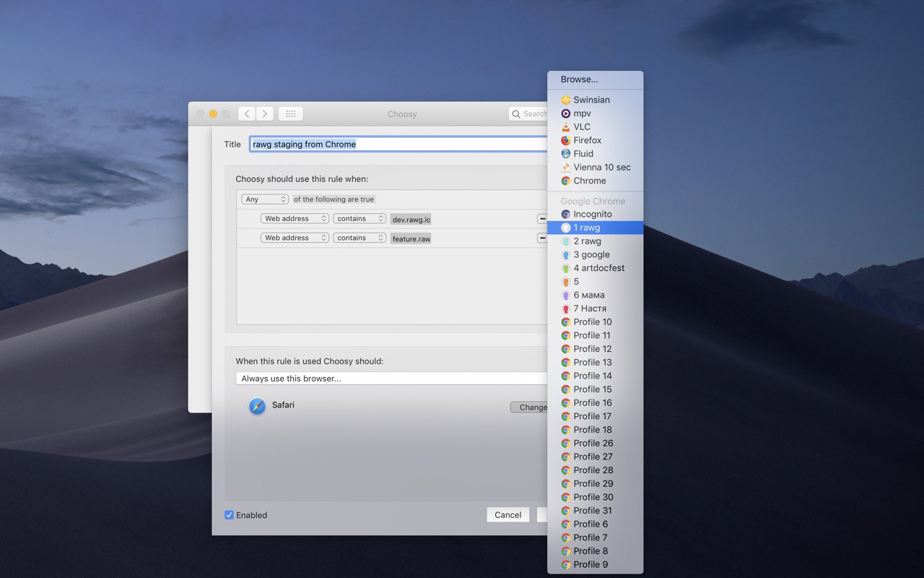Screen dimensions: 924x578
Task: Select the Firefox browser icon
Action: click(x=566, y=140)
